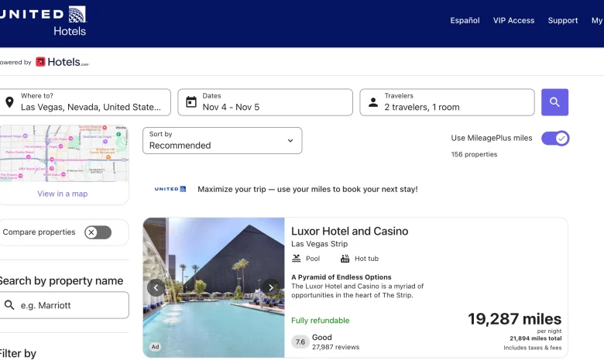Click the 21,894 miles total text
The height and width of the screenshot is (364, 604).
point(535,338)
